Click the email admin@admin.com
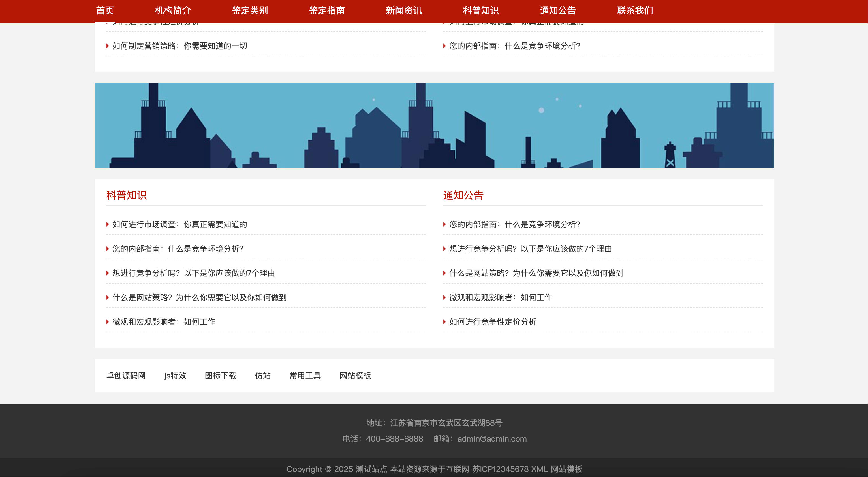The image size is (868, 477). [x=492, y=439]
